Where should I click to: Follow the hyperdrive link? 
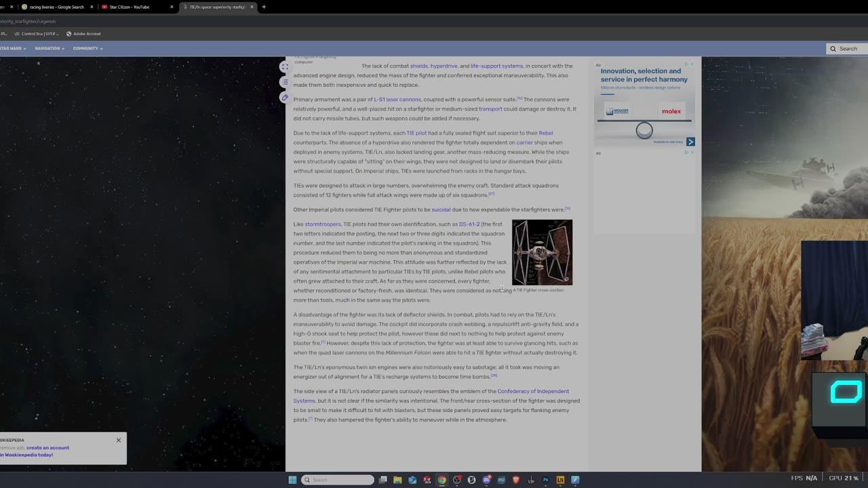click(443, 66)
